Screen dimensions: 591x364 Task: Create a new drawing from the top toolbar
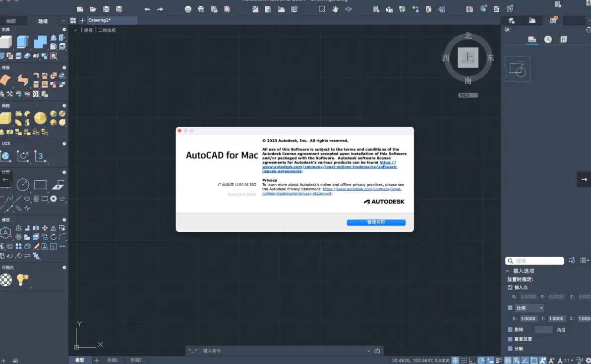pyautogui.click(x=80, y=9)
